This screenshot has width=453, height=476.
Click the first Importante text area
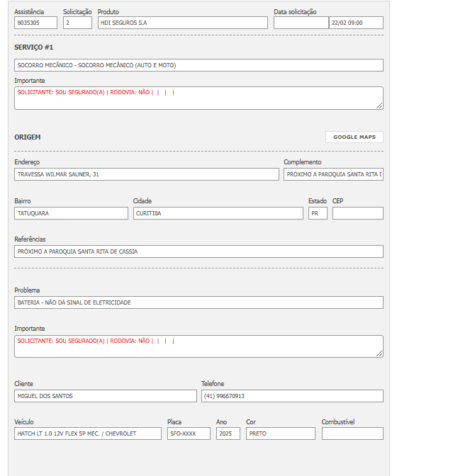point(198,98)
